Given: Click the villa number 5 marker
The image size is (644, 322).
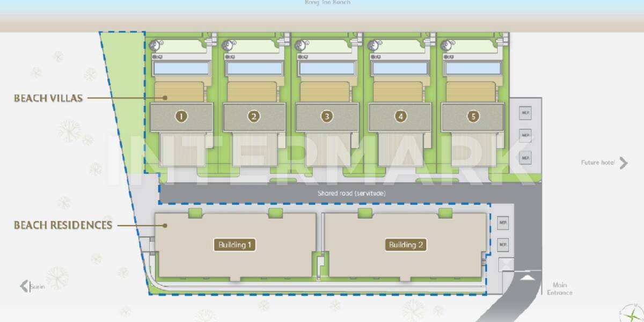Looking at the screenshot, I should (473, 116).
